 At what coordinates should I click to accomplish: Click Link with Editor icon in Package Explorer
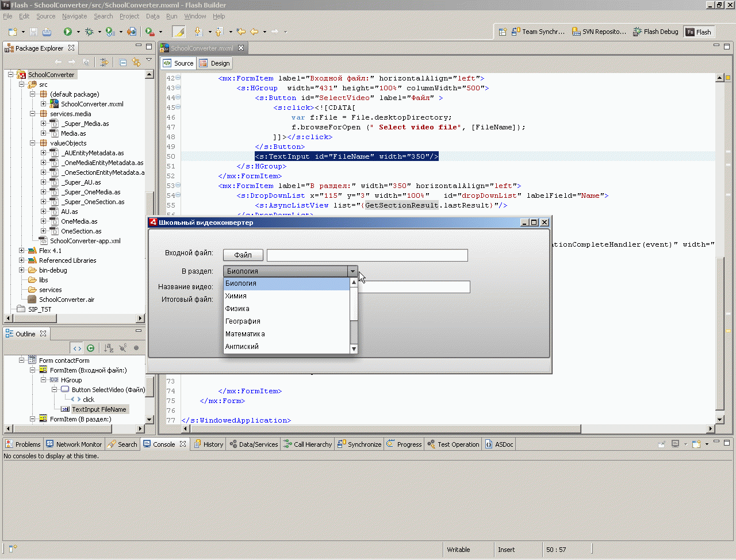point(136,62)
